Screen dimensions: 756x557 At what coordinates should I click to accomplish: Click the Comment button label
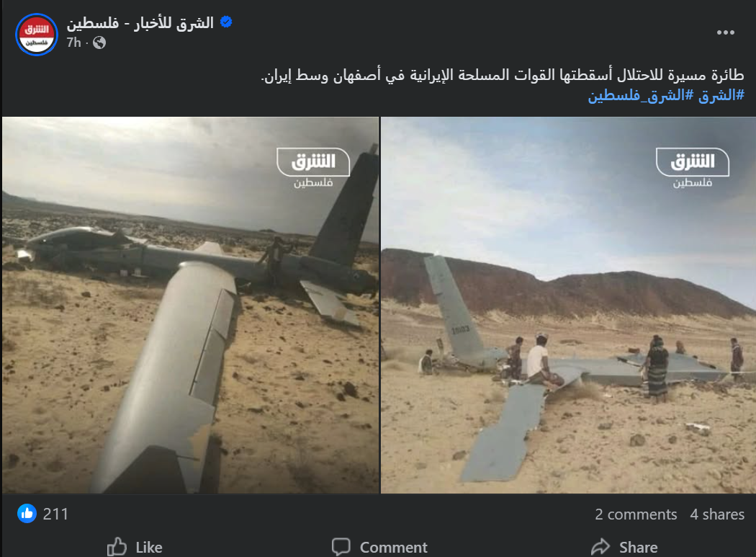click(393, 548)
